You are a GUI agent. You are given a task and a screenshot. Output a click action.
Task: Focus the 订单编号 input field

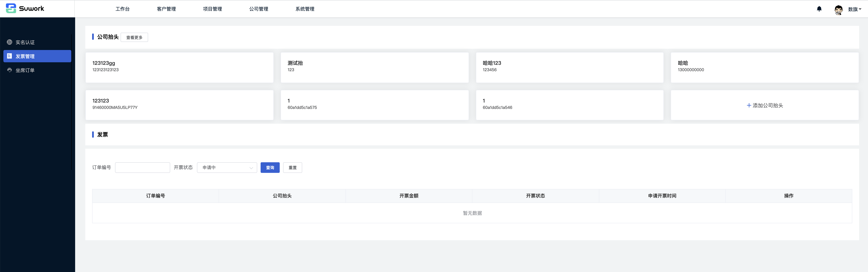click(x=142, y=167)
